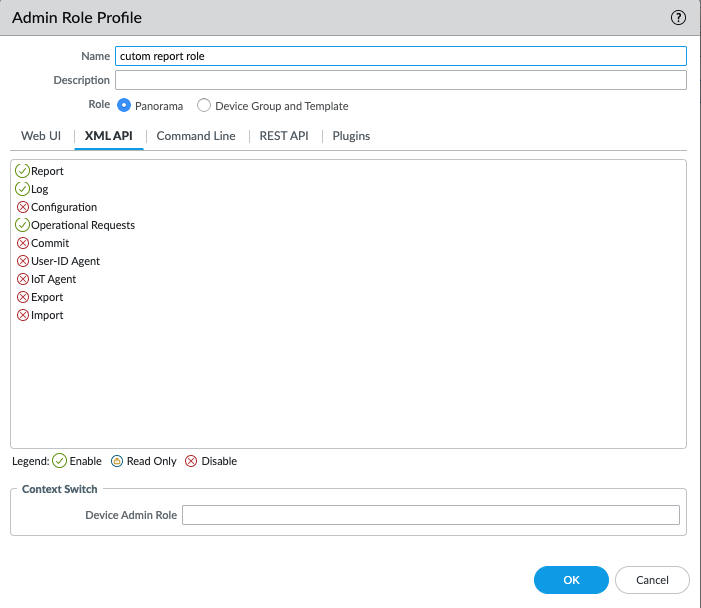Click the Description input field
Screen dimensions: 701x608
pos(400,80)
